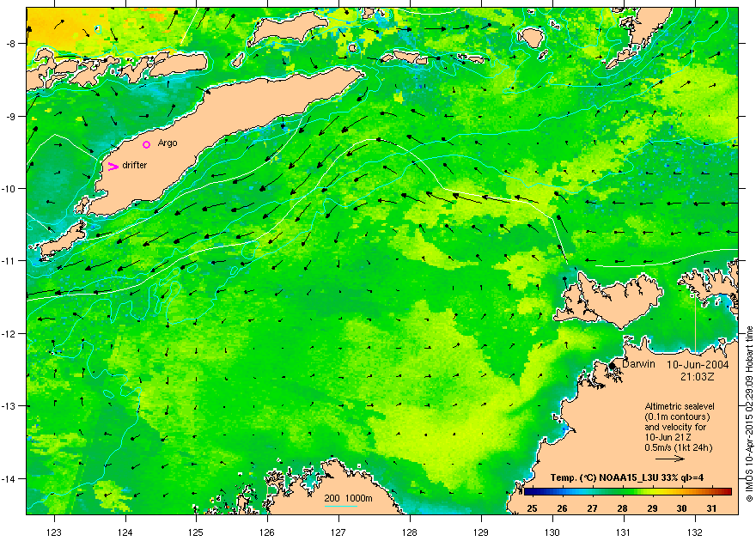Click the longitude axis label '132'
The height and width of the screenshot is (541, 756).
pos(695,532)
